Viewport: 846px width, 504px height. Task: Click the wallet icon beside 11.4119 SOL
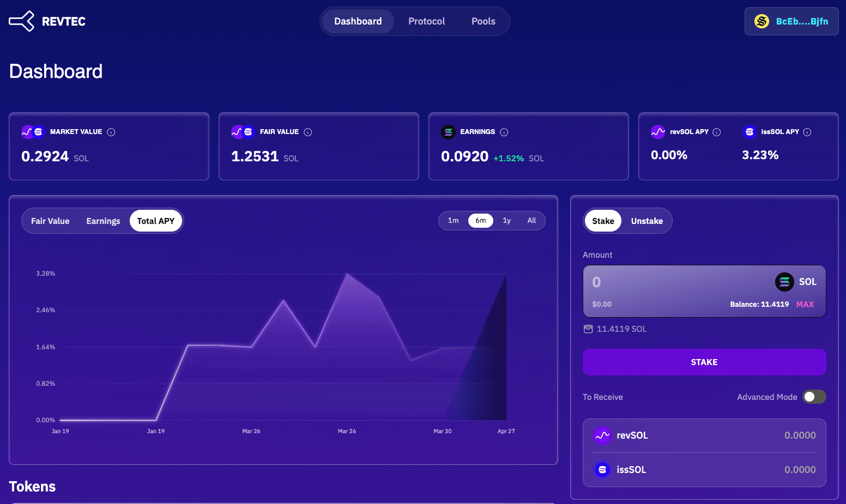pos(588,329)
